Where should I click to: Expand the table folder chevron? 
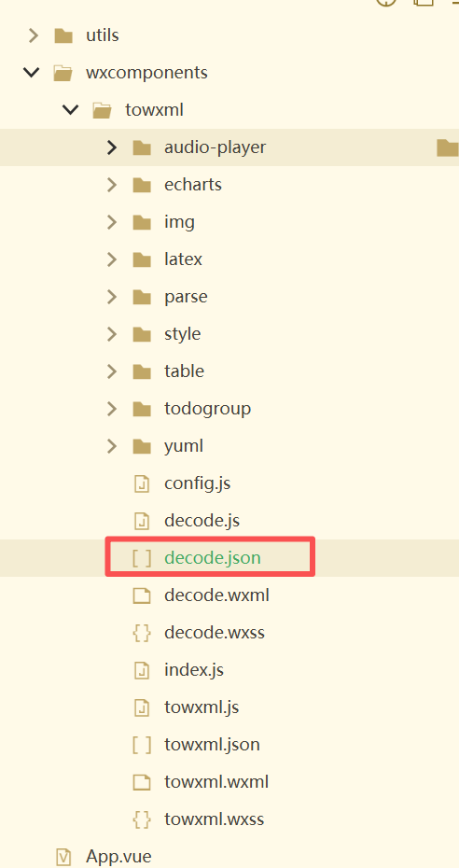coord(112,371)
